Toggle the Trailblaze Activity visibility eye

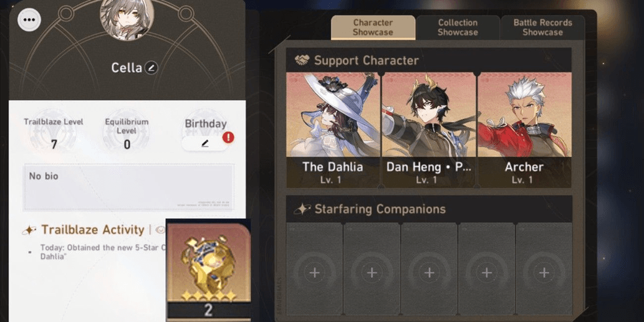pos(160,230)
